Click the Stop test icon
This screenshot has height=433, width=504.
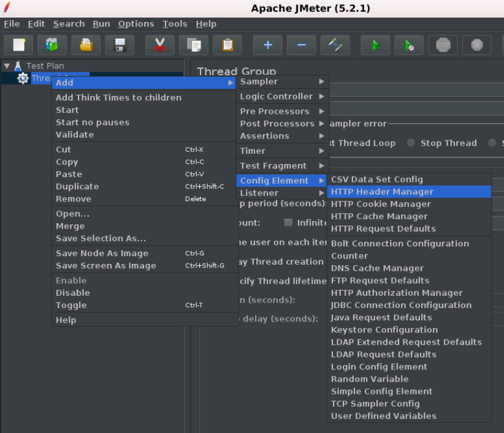coord(443,45)
